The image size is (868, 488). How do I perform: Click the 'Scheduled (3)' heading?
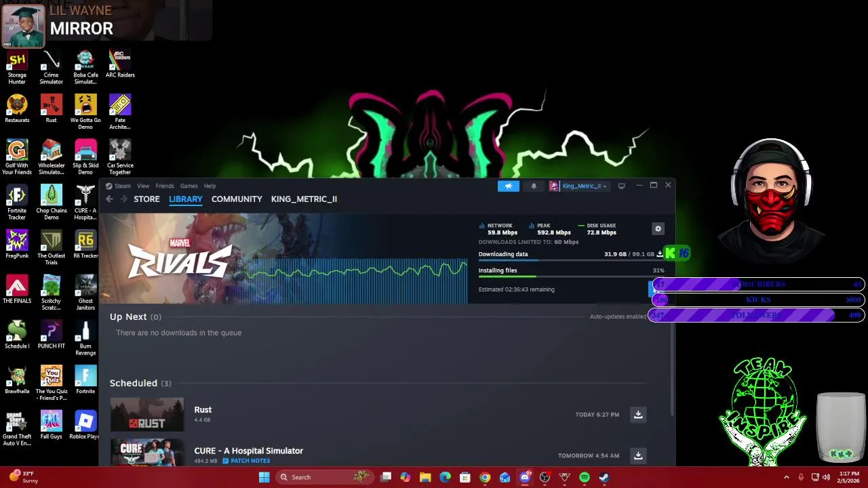click(x=140, y=383)
